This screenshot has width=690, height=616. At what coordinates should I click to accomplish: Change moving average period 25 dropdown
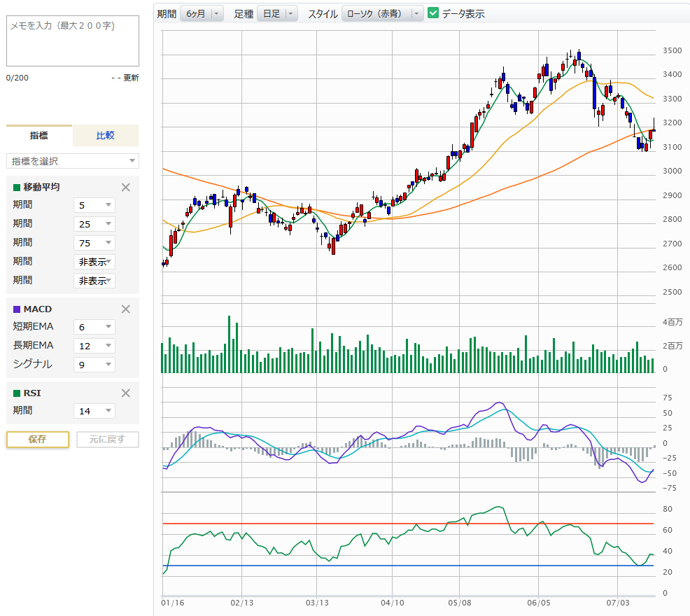[94, 224]
